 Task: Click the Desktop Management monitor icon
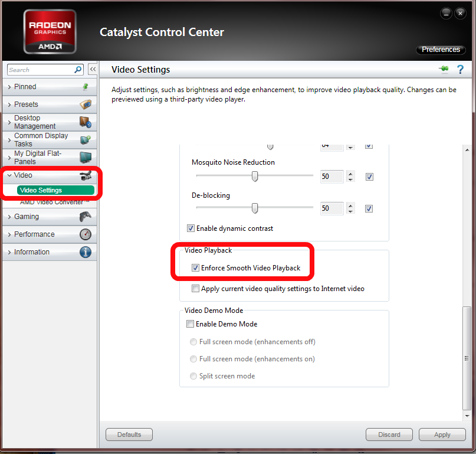click(x=86, y=122)
